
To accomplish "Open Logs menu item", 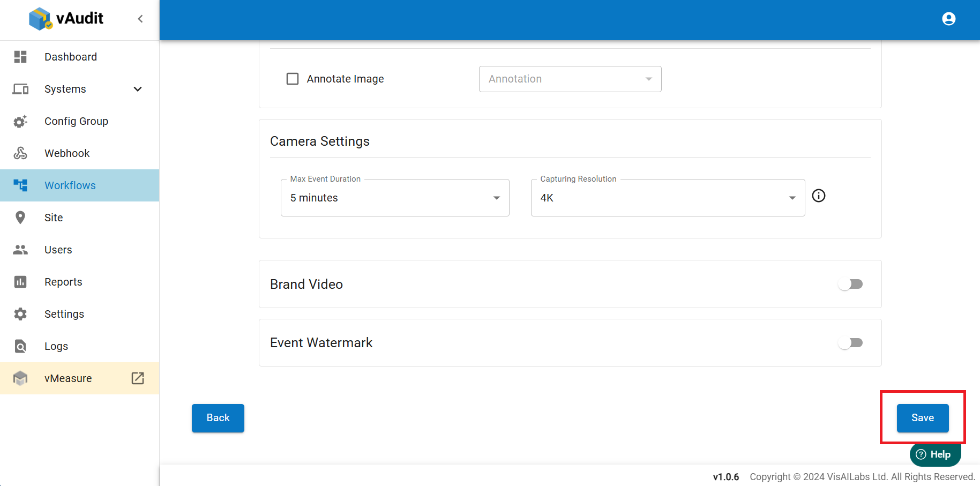I will [79, 346].
